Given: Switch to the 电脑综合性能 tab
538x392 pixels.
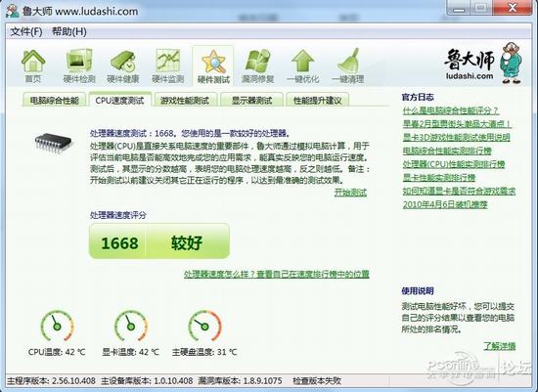Looking at the screenshot, I should [54, 100].
